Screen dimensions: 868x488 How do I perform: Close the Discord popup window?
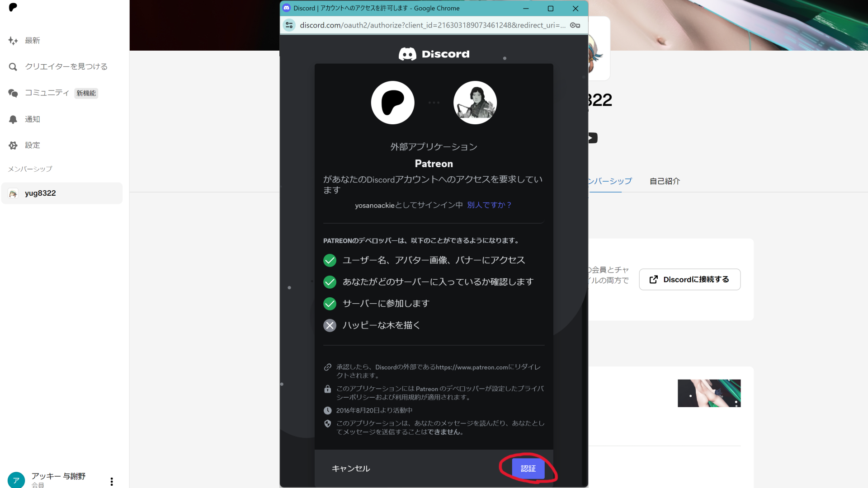(576, 9)
